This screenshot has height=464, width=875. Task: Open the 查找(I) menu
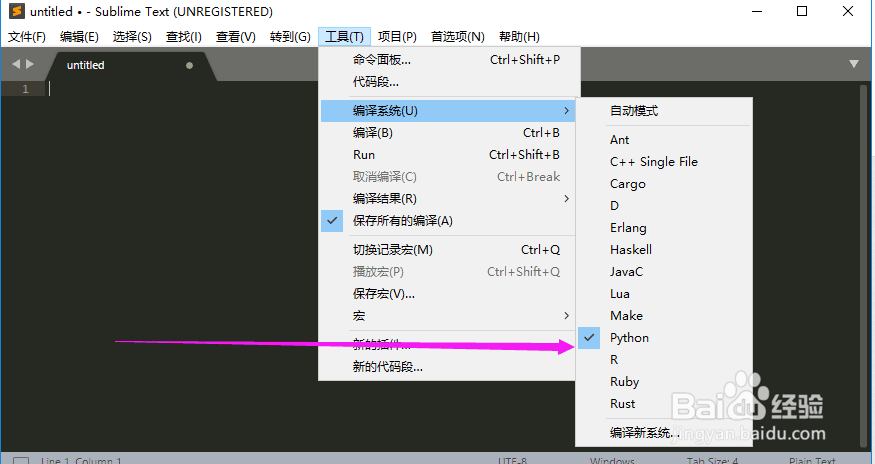(184, 37)
